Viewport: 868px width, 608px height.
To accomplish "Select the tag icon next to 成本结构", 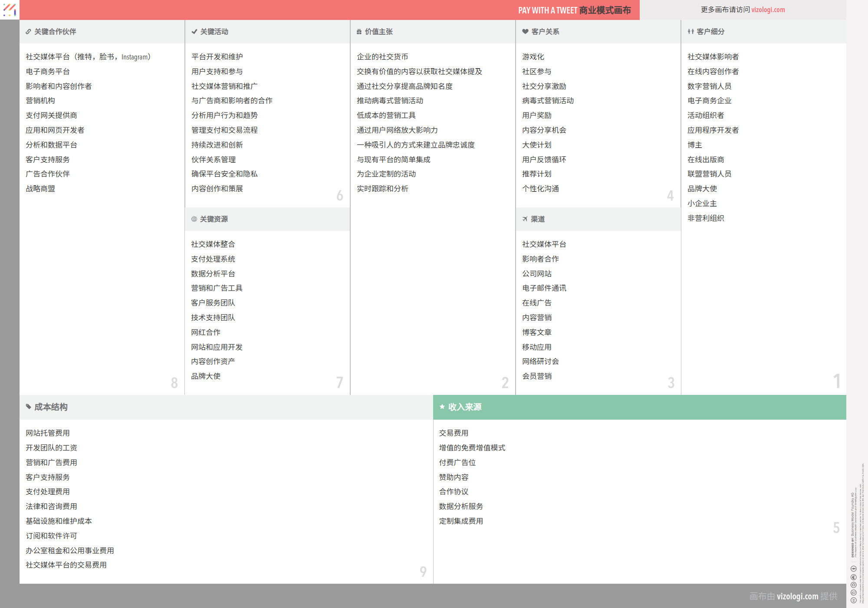I will (29, 407).
